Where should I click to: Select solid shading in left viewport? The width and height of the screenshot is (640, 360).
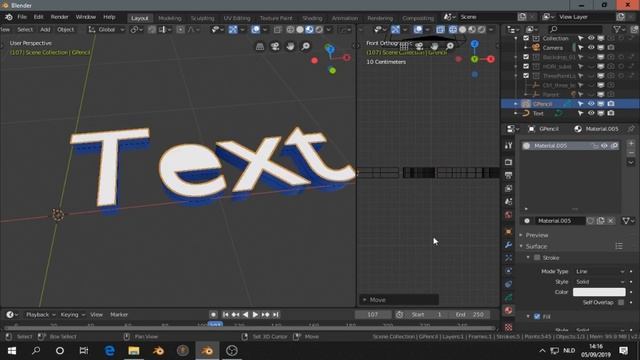[300, 29]
